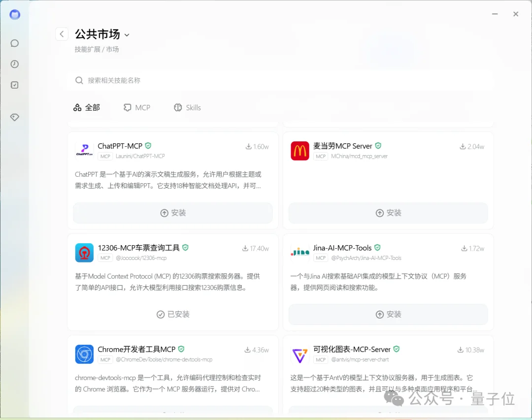Click the Chrome开发者工具MCP browser icon

(x=84, y=354)
